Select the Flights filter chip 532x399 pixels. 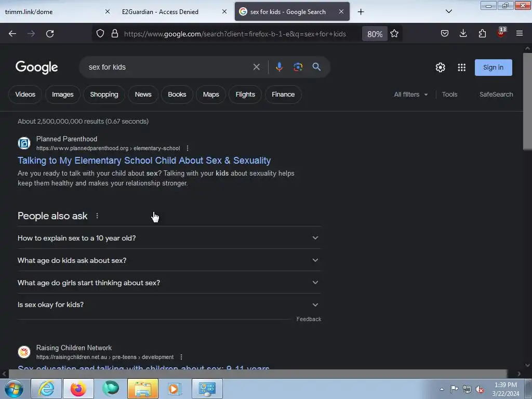click(245, 95)
